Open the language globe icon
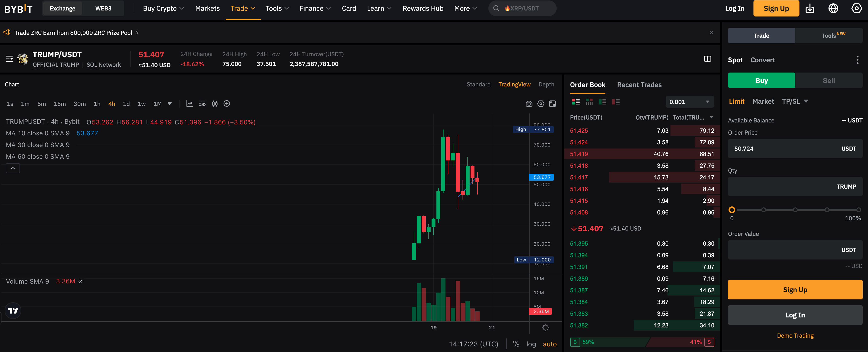The image size is (868, 352). [833, 9]
